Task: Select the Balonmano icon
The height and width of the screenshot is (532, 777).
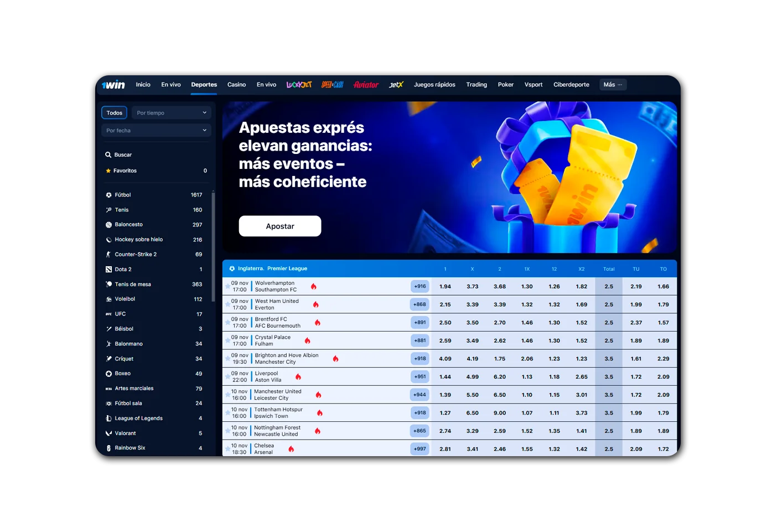Action: coord(109,344)
